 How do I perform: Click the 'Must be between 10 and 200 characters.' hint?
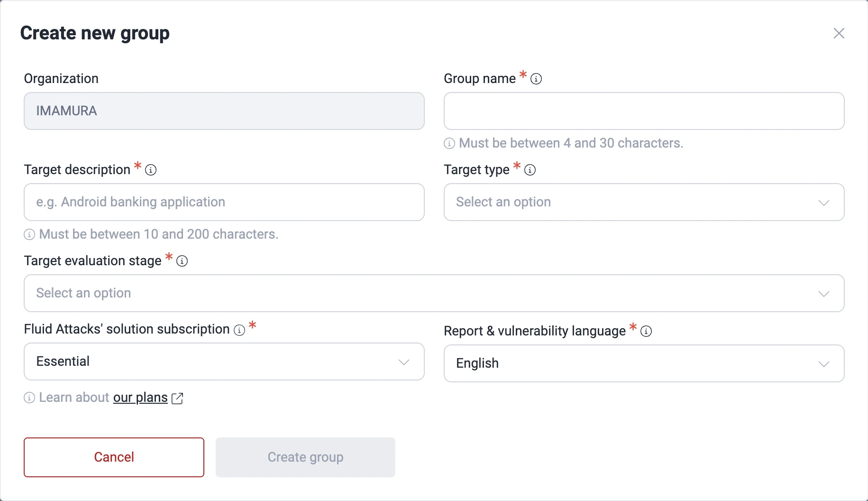click(x=158, y=234)
